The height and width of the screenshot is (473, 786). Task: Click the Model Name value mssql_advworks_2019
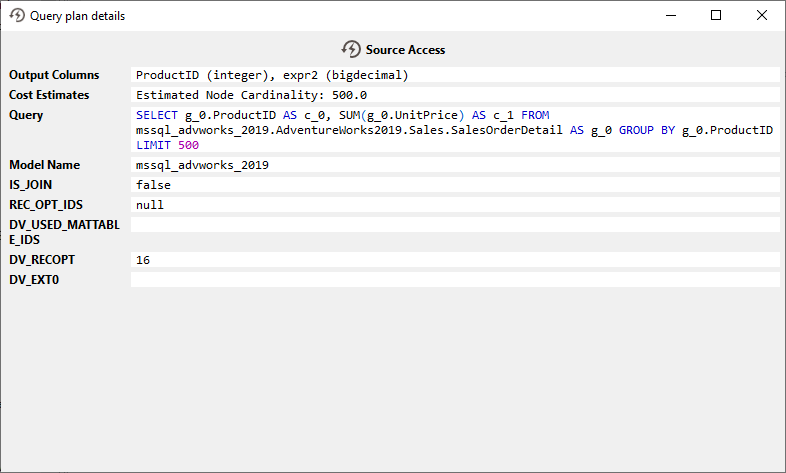[x=203, y=165]
